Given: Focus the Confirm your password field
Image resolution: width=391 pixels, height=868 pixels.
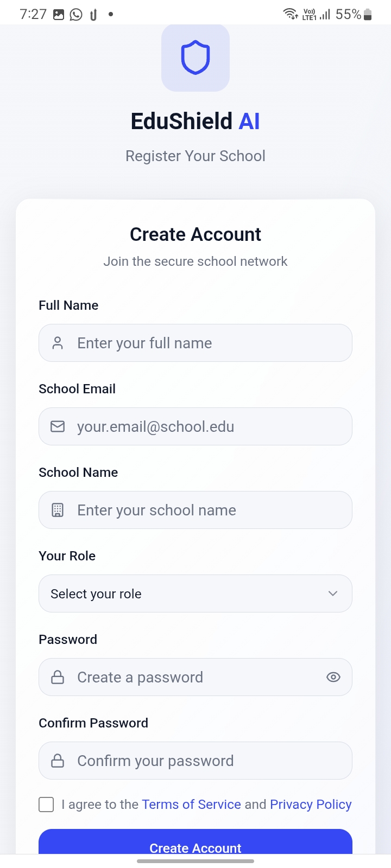Looking at the screenshot, I should click(x=206, y=761).
